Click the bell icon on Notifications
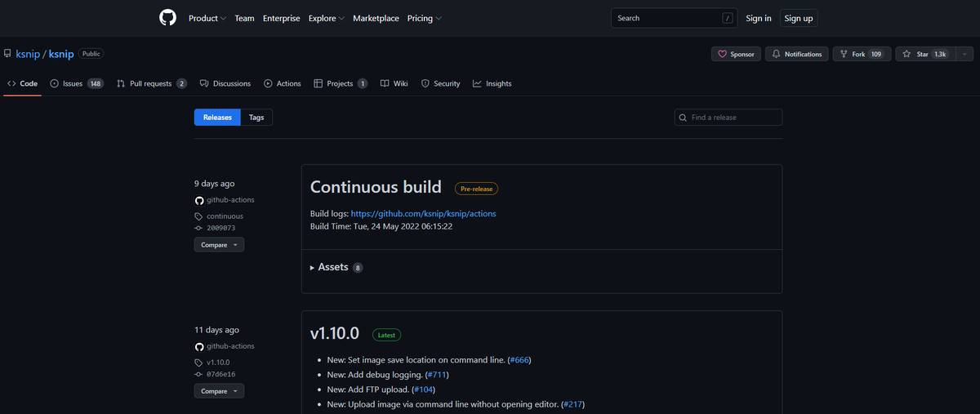 tap(776, 54)
